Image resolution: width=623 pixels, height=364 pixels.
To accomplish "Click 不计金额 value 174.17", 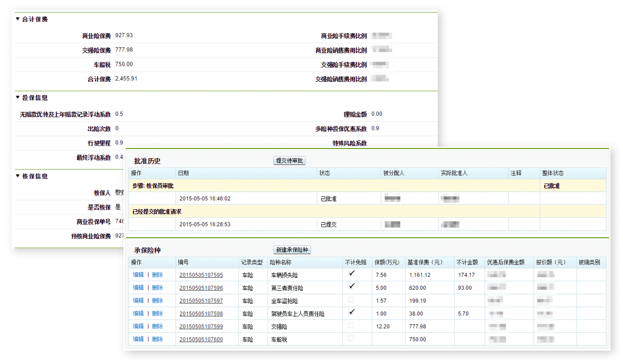I will coord(466,275).
